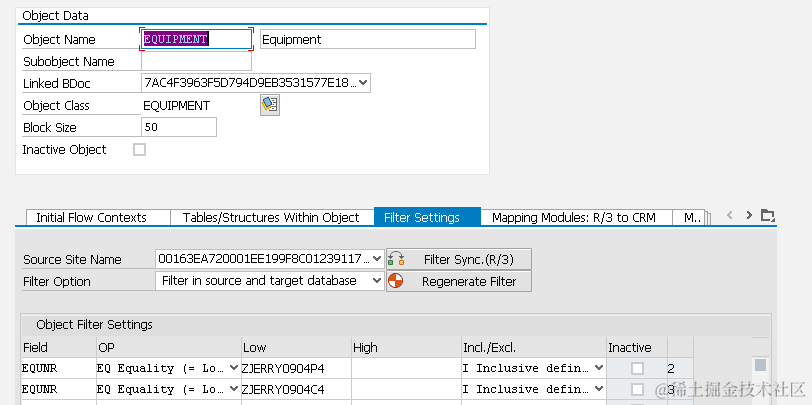Expand the Filter Option dropdown

[x=378, y=281]
